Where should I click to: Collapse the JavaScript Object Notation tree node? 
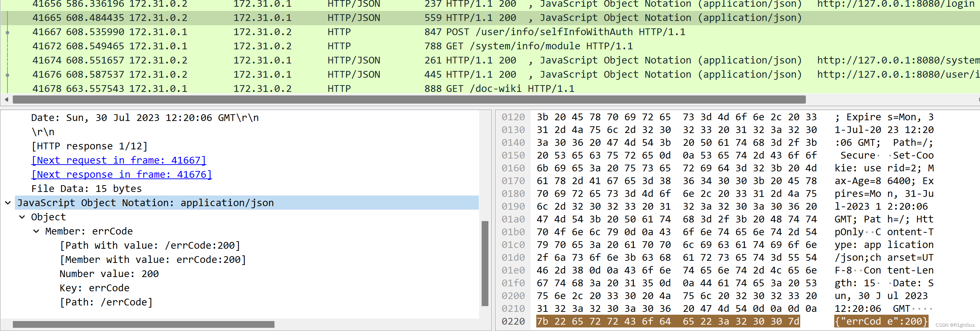click(7, 203)
